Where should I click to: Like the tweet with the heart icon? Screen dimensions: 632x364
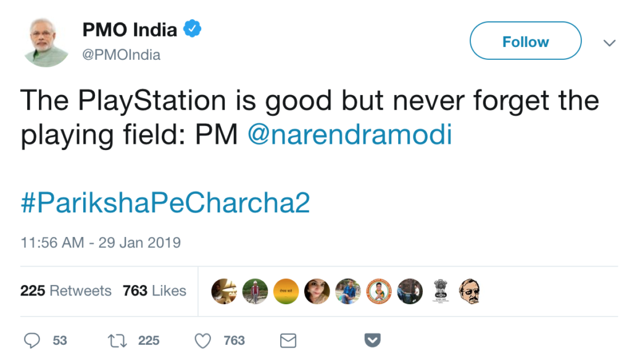point(202,341)
